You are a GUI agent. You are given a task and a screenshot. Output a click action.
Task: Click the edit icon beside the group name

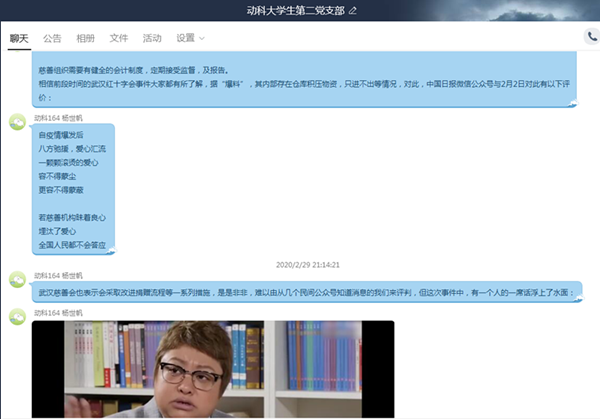pyautogui.click(x=352, y=10)
